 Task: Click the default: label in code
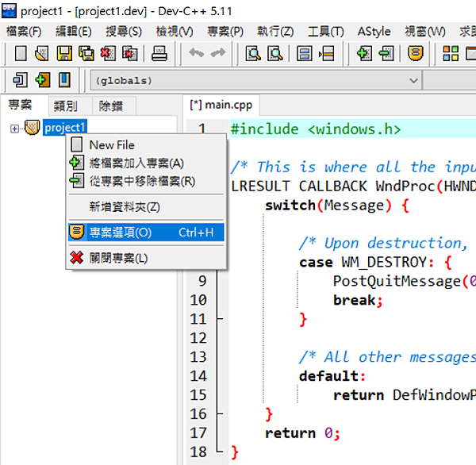tap(332, 376)
